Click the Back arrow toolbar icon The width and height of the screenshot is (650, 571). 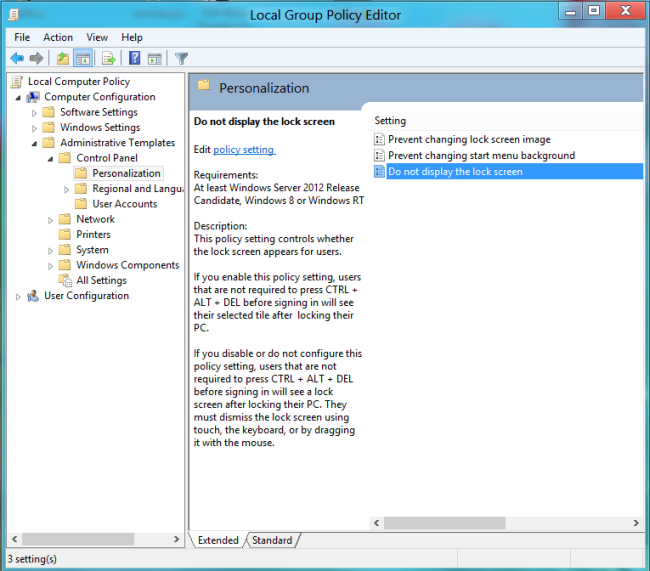pyautogui.click(x=16, y=58)
